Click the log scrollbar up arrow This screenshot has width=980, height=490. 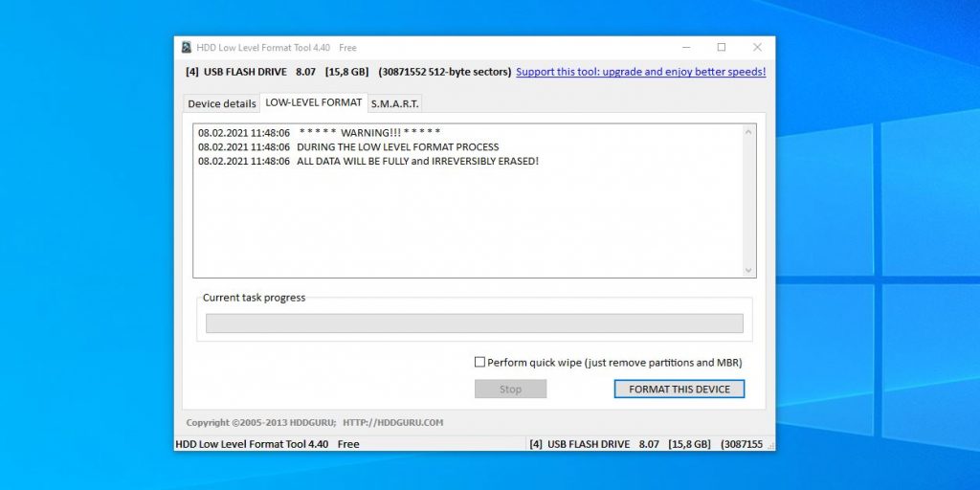(748, 131)
